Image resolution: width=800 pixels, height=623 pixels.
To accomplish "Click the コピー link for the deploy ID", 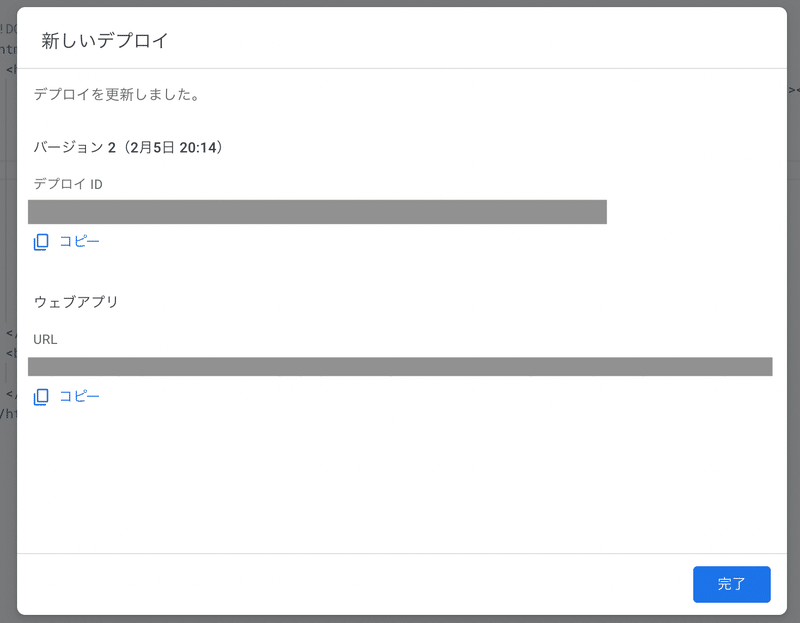I will click(x=79, y=242).
